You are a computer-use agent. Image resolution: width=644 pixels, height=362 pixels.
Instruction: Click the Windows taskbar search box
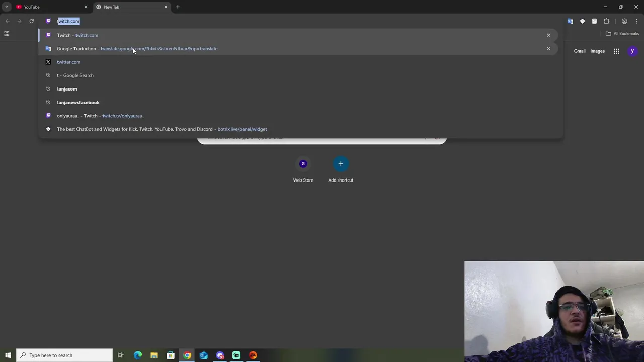[64, 355]
